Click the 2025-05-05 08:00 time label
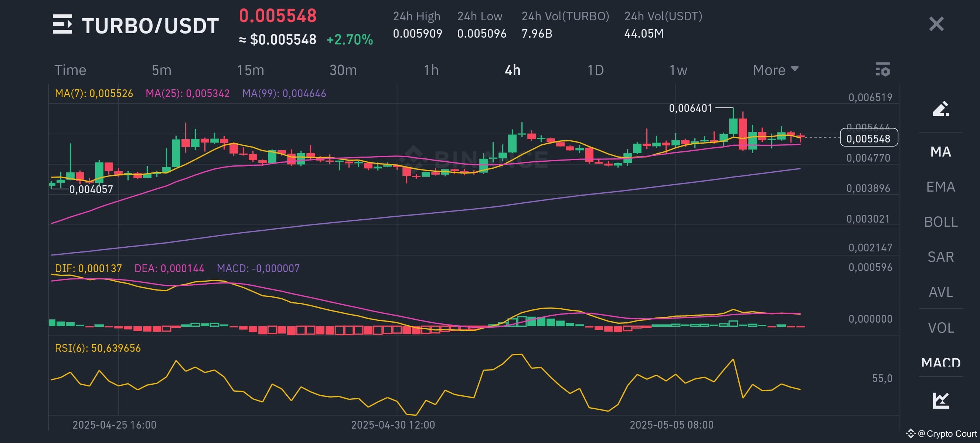Viewport: 980px width, 443px height. click(671, 425)
